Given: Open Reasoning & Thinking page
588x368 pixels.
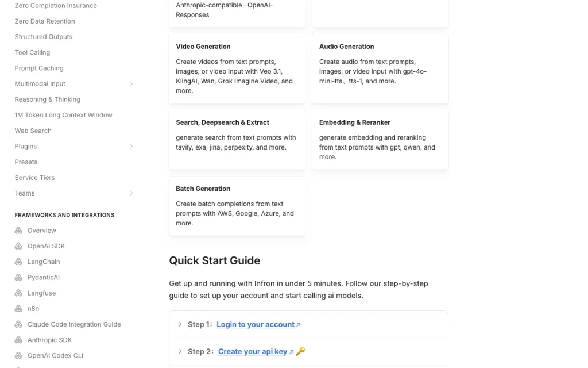Looking at the screenshot, I should click(x=47, y=99).
